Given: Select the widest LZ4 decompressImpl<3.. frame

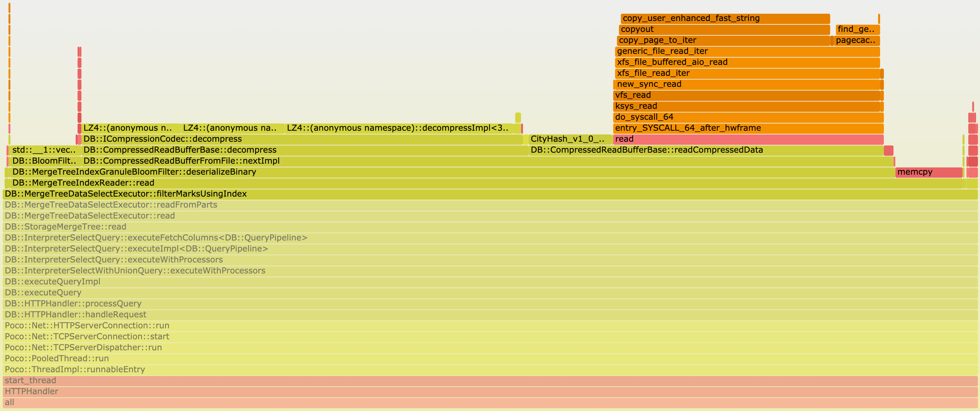Looking at the screenshot, I should (399, 129).
